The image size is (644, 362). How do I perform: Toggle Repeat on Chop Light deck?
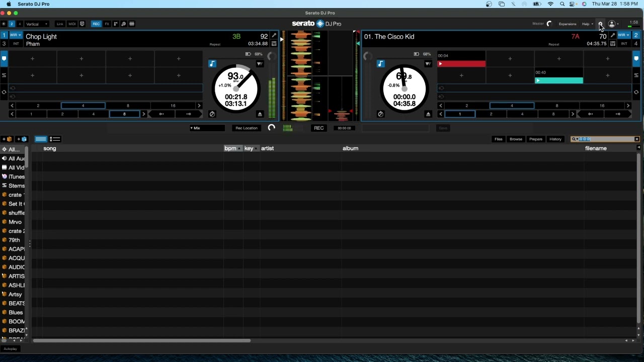(x=215, y=44)
